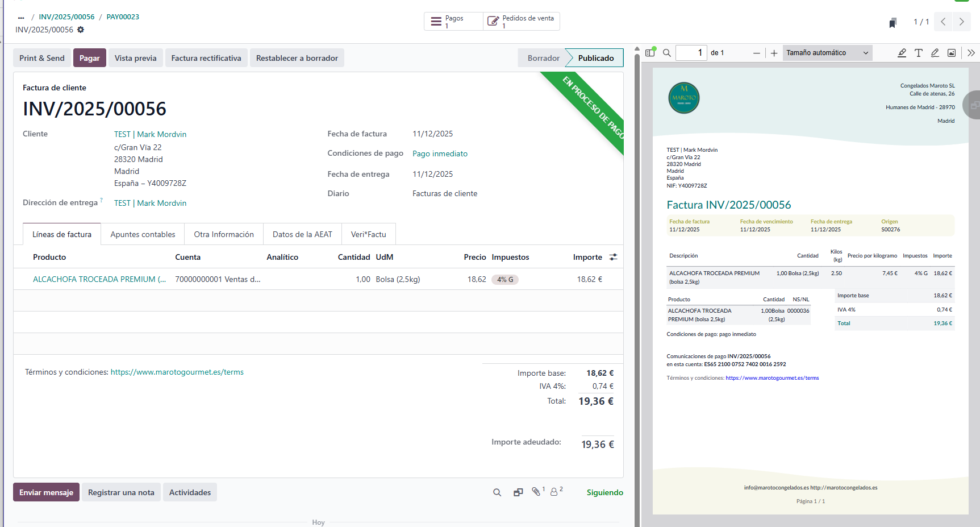Image resolution: width=980 pixels, height=527 pixels.
Task: Zoom out the PDF preview
Action: click(x=756, y=53)
